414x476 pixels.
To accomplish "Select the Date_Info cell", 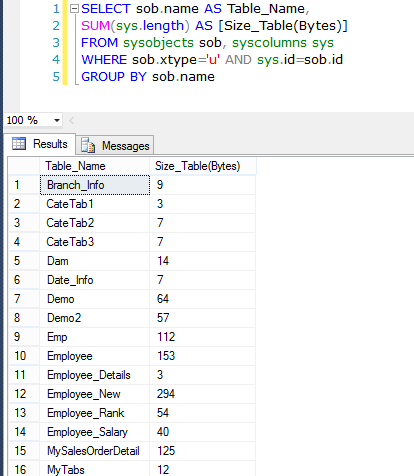I will pos(95,280).
